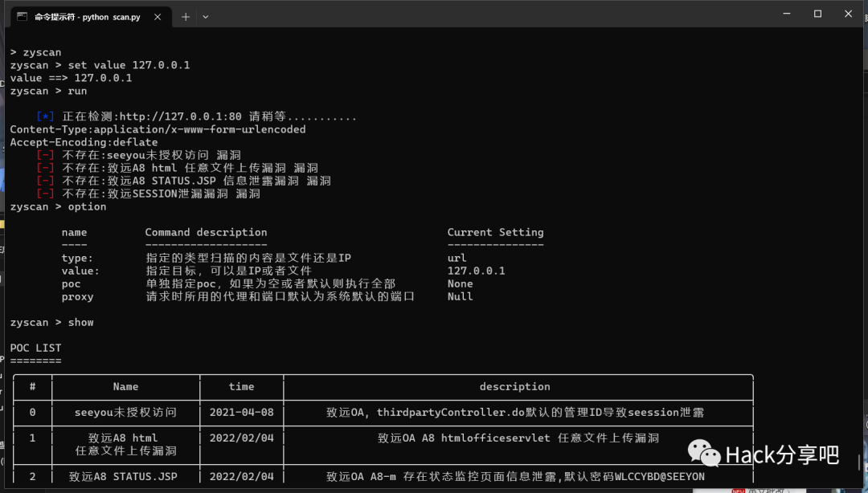Click the 'zyscan > show' command line

point(52,322)
